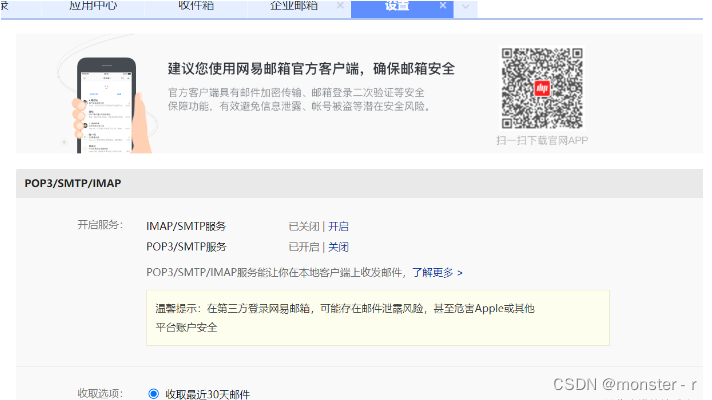Expand the tab list dropdown arrow
712x400 pixels.
click(x=465, y=7)
